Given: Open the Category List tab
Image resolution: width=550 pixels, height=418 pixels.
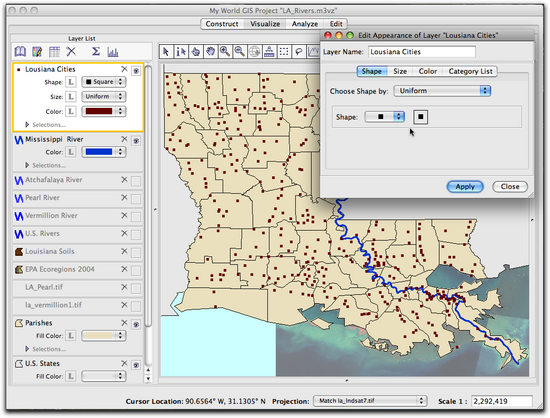Looking at the screenshot, I should 470,71.
